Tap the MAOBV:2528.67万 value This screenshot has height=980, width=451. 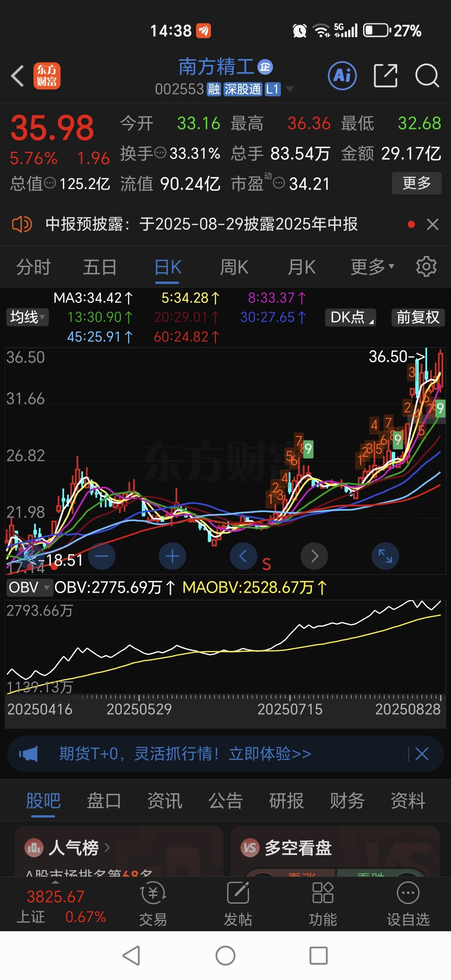[x=255, y=588]
